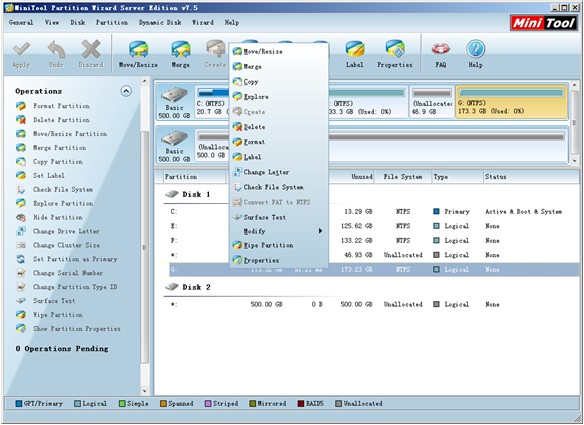Select the Move/Resize toolbar icon

point(138,55)
